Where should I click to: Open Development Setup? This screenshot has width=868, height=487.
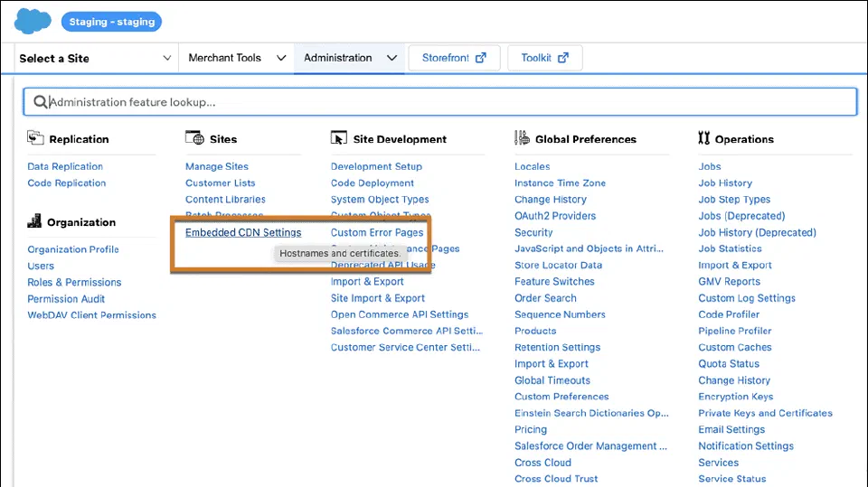pos(376,166)
